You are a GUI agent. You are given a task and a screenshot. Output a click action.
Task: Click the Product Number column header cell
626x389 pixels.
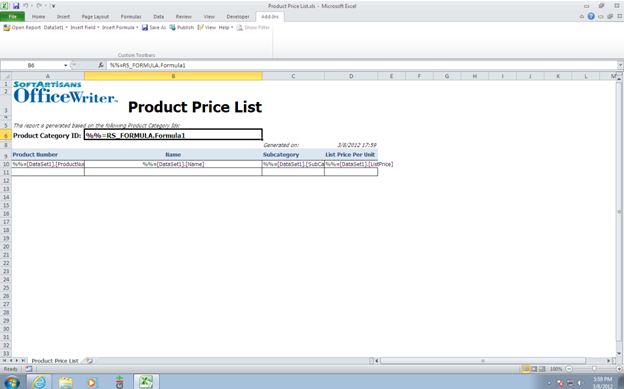pyautogui.click(x=48, y=155)
